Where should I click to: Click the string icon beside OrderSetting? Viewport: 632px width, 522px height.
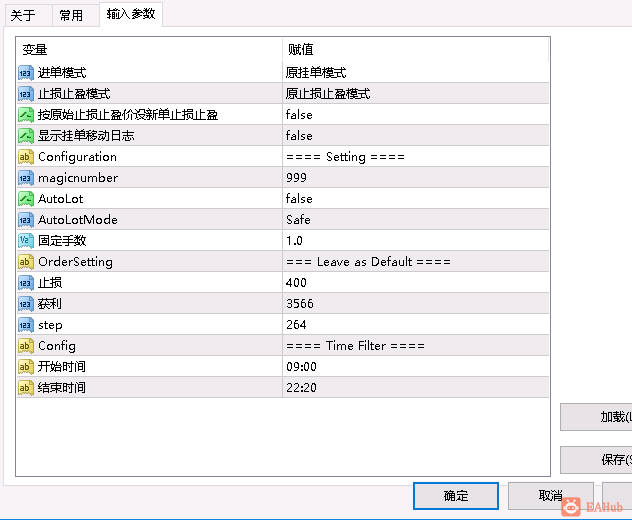click(x=26, y=262)
